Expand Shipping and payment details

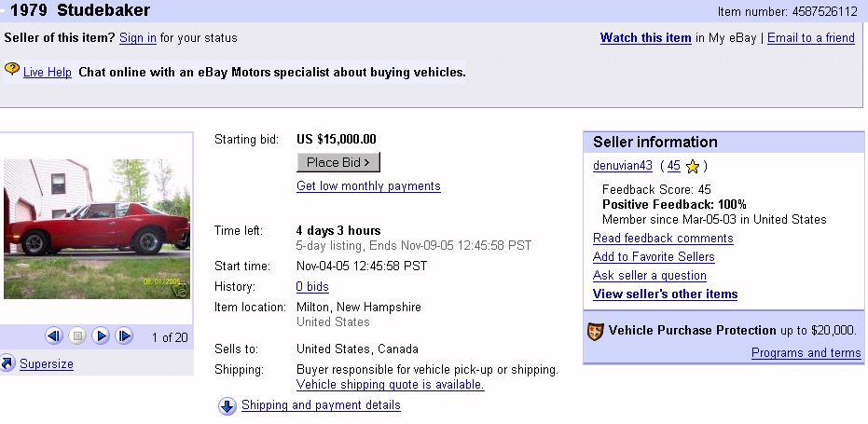tap(321, 405)
